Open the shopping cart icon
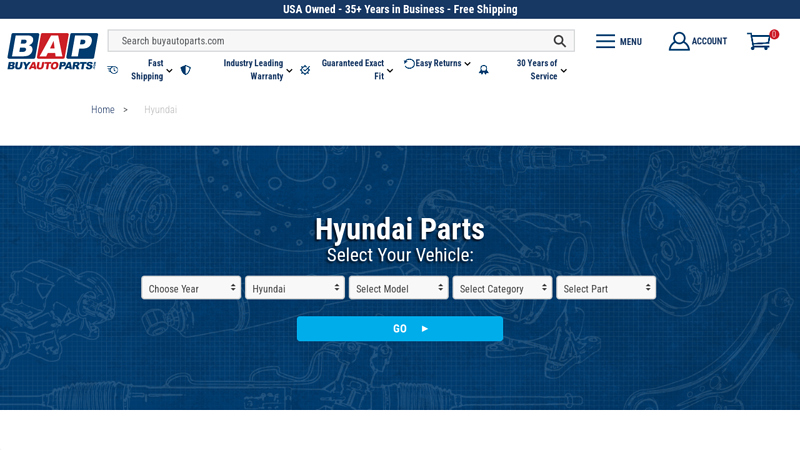 pyautogui.click(x=759, y=41)
